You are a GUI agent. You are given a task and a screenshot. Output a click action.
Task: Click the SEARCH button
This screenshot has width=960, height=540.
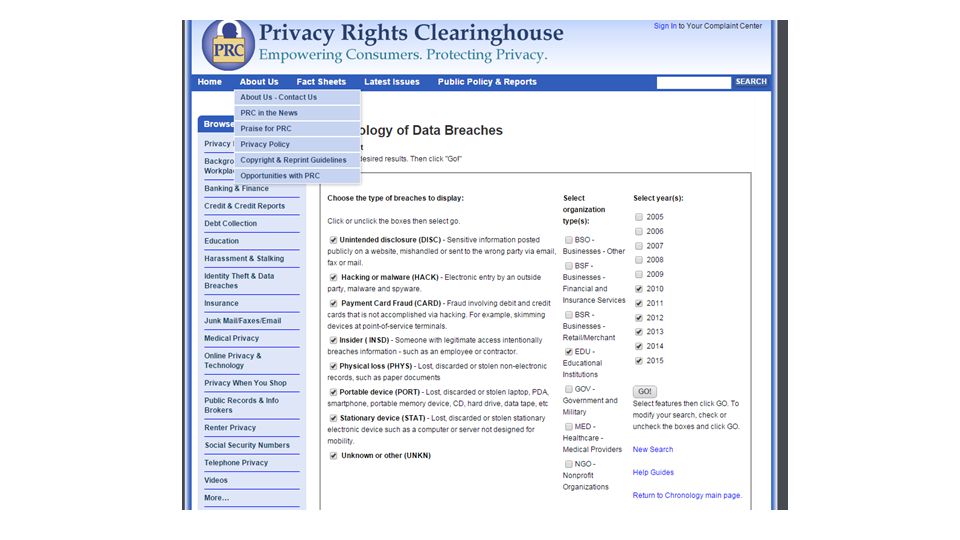click(751, 81)
